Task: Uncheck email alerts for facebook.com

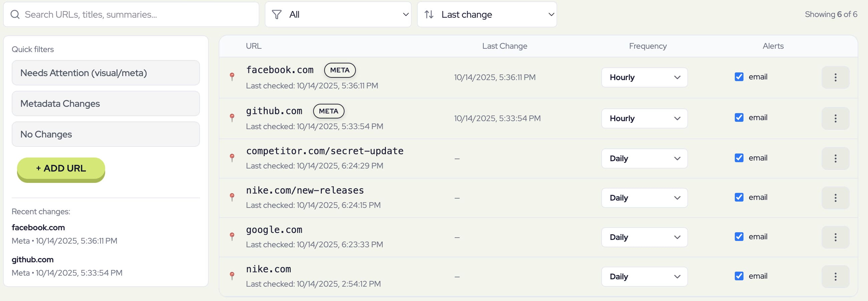Action: [x=738, y=77]
